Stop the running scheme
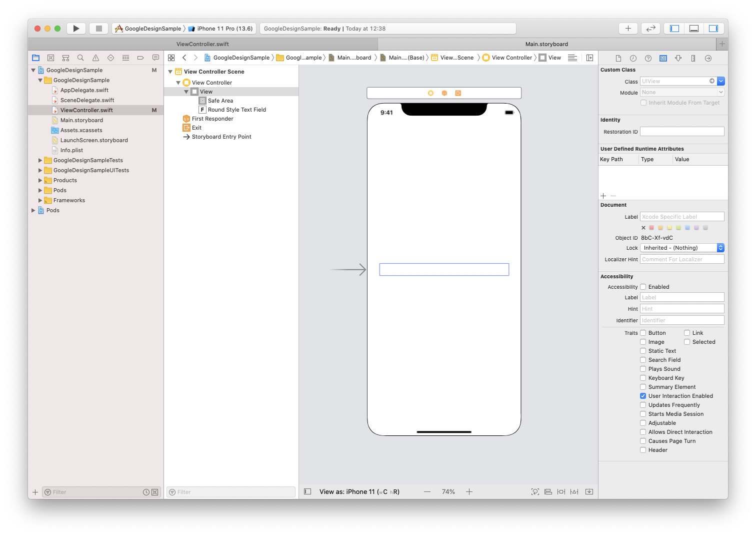Screen dimensions: 756x536 pyautogui.click(x=99, y=29)
